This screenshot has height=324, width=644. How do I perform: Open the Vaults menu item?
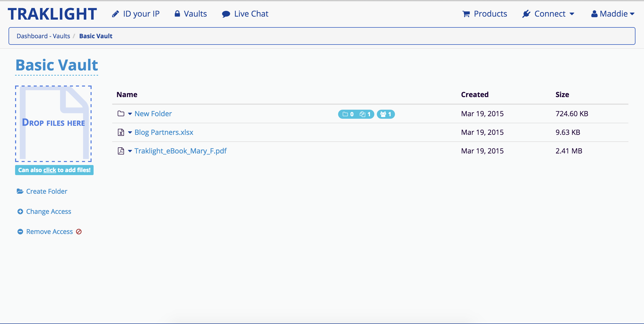[191, 14]
